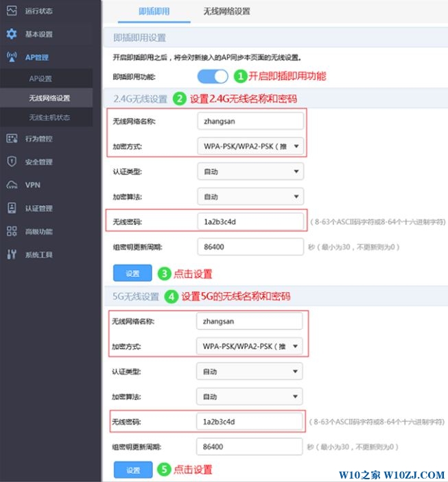
Task: Click the 2.4G无线设置 section header
Action: 140,99
